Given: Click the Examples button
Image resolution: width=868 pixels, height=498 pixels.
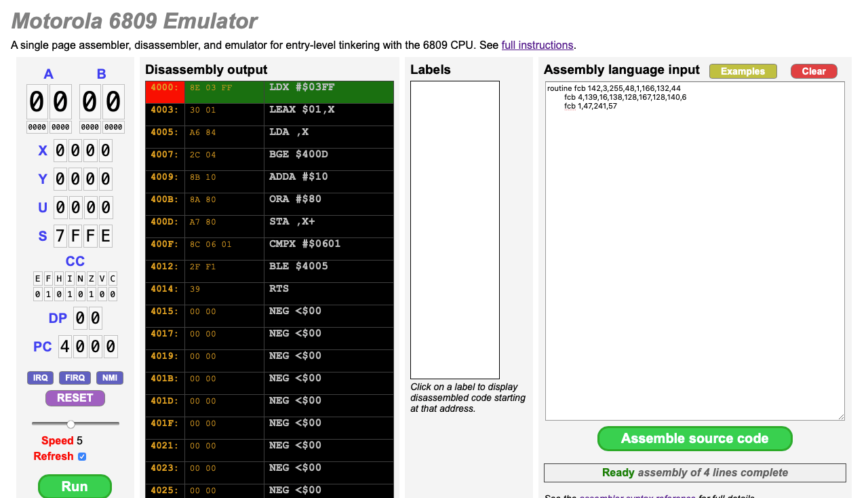Looking at the screenshot, I should pyautogui.click(x=743, y=71).
